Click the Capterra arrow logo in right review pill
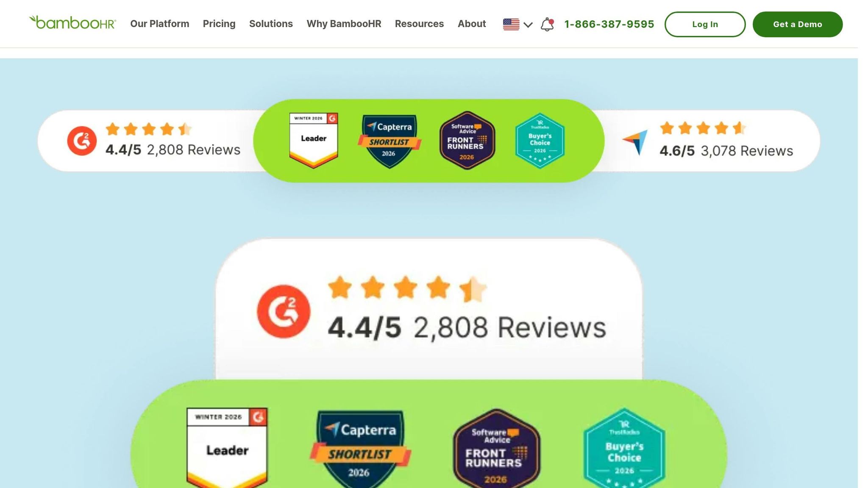This screenshot has height=488, width=868. pyautogui.click(x=635, y=142)
